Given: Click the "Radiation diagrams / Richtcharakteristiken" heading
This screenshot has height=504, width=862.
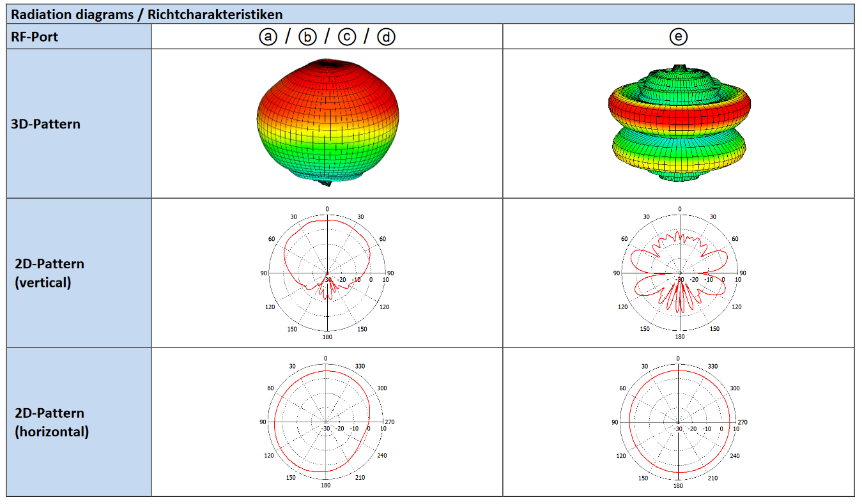Looking at the screenshot, I should pyautogui.click(x=147, y=14).
